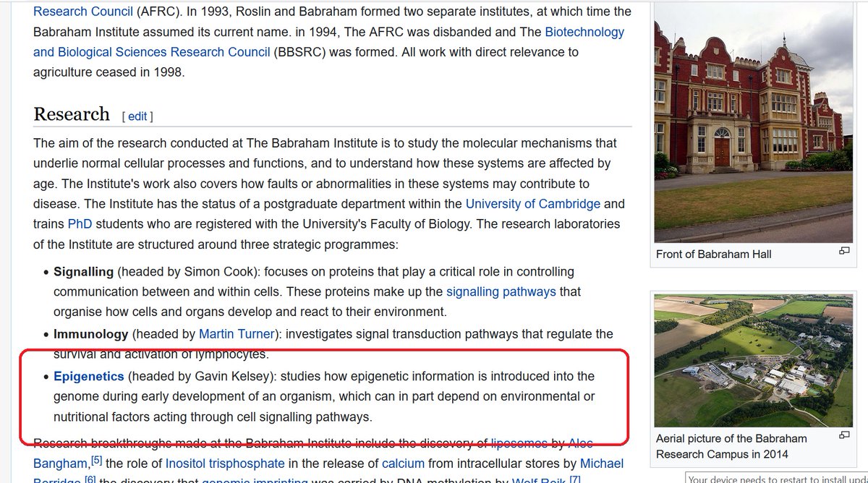
Task: Open citation reference 5
Action: pyautogui.click(x=95, y=460)
